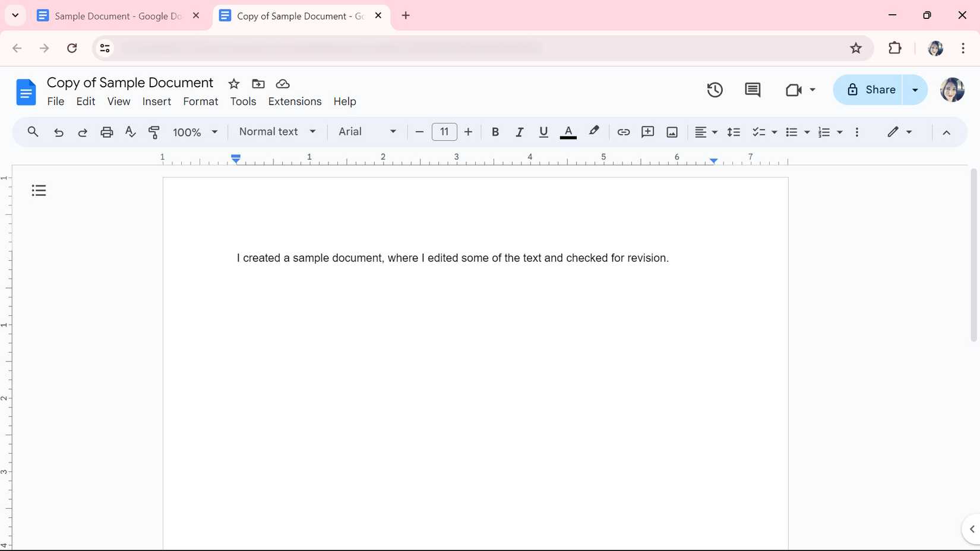Viewport: 980px width, 551px height.
Task: Toggle underline formatting
Action: [543, 132]
